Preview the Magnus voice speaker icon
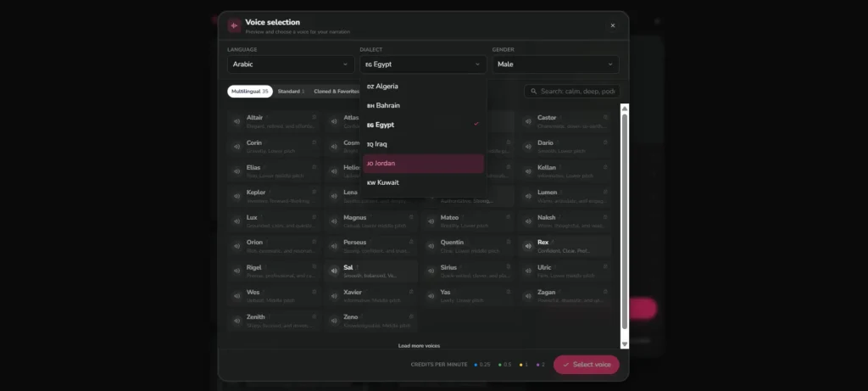868x391 pixels. click(x=334, y=221)
